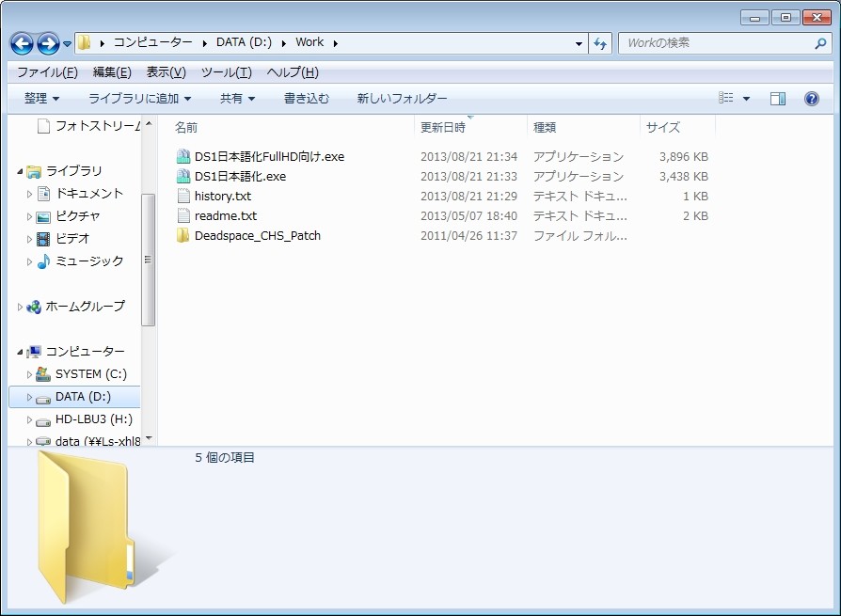Click the navigation pane scroll down arrow
The height and width of the screenshot is (616, 841).
click(149, 438)
